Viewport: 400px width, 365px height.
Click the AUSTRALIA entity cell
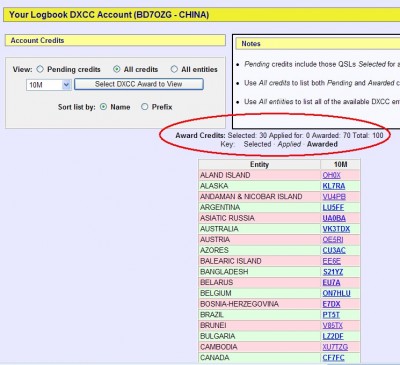(259, 229)
